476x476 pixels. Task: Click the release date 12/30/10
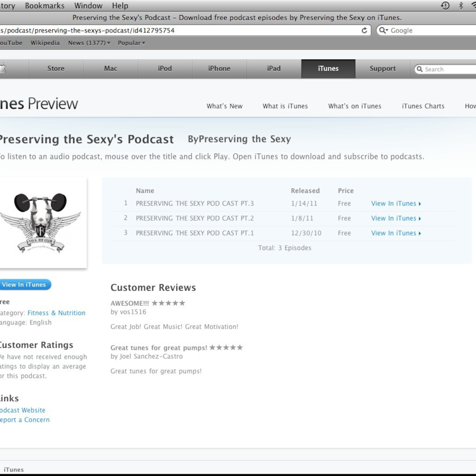point(306,233)
